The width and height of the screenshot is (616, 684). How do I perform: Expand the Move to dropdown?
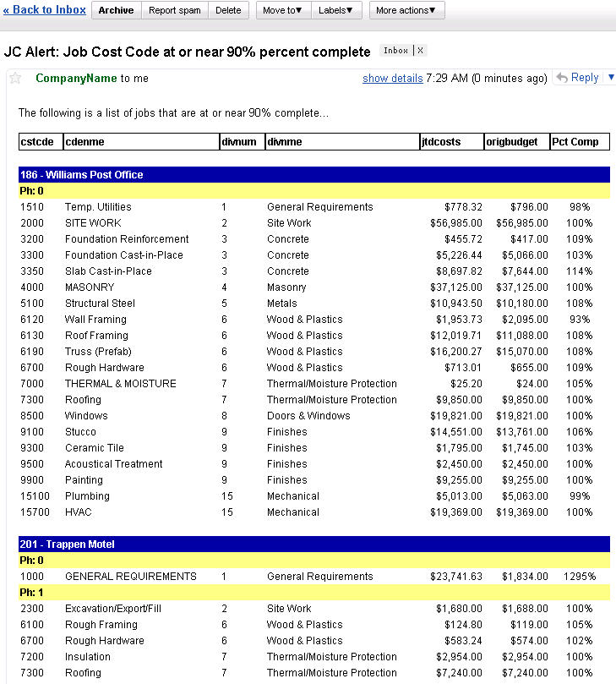[284, 10]
